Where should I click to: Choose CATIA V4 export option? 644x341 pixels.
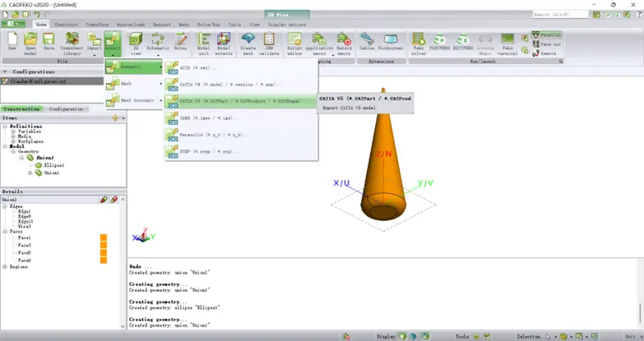(x=241, y=85)
